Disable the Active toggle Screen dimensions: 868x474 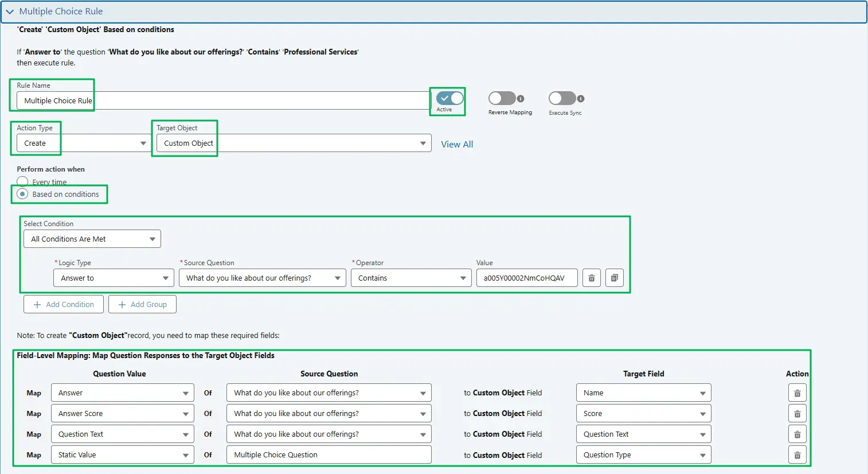pyautogui.click(x=447, y=98)
